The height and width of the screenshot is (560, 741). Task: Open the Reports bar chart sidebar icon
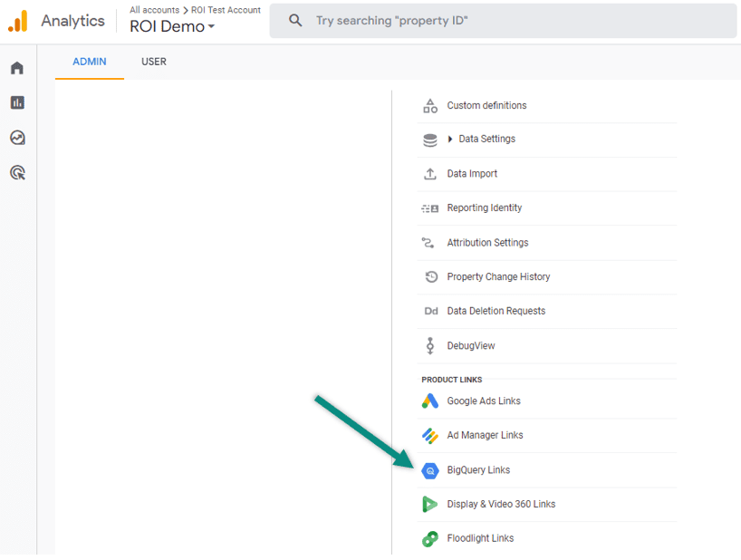tap(17, 102)
